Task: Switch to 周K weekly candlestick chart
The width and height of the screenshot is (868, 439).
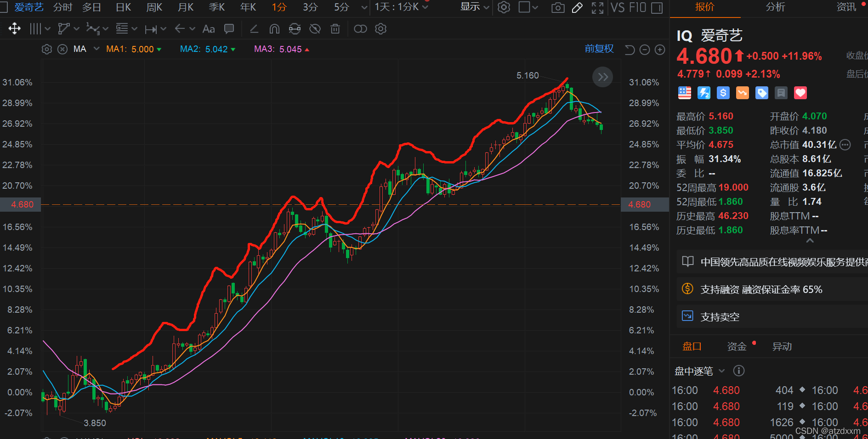Action: click(154, 7)
